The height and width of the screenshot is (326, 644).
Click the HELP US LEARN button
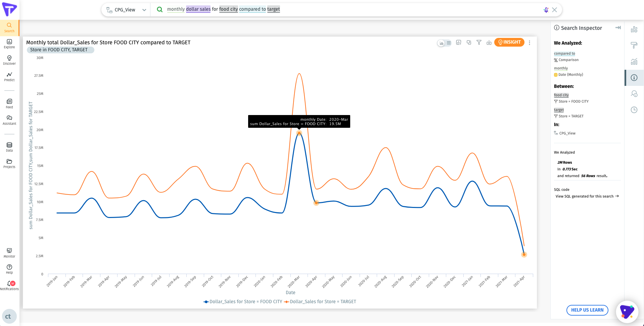point(587,310)
